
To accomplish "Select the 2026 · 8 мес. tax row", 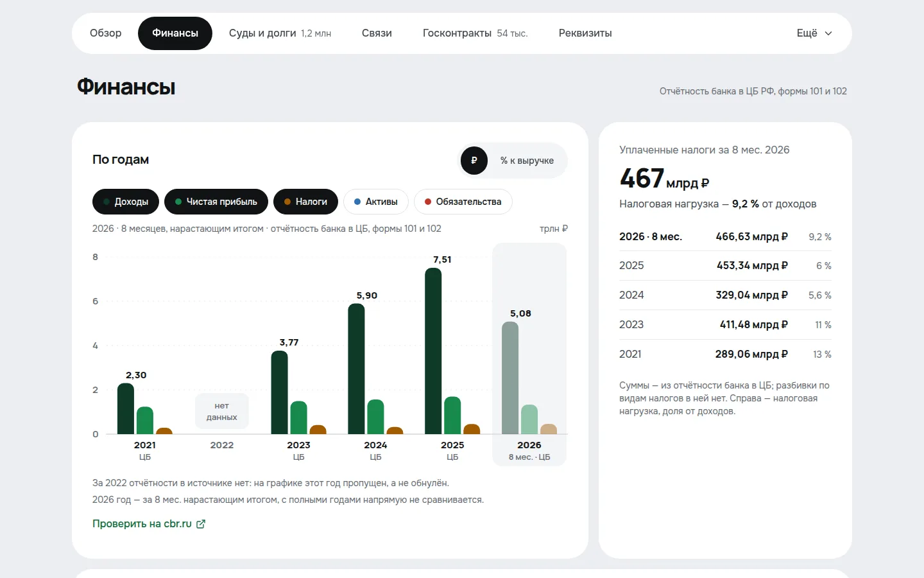I will (725, 237).
